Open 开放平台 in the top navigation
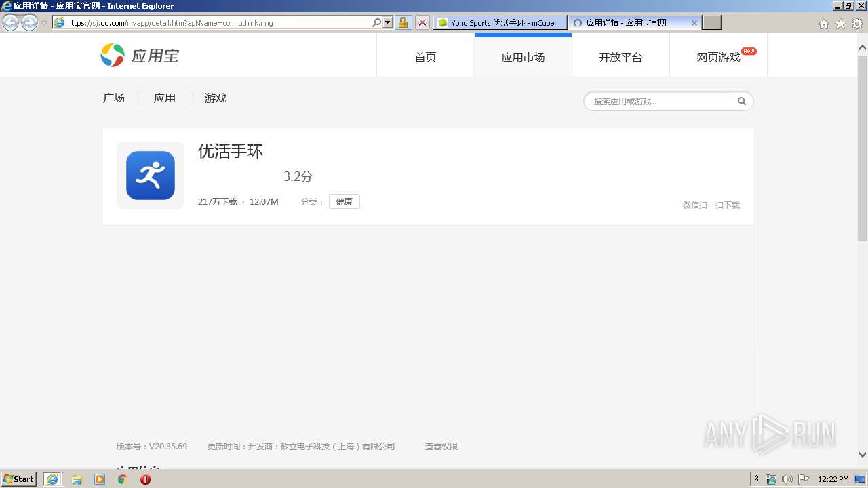The height and width of the screenshot is (488, 868). click(620, 57)
